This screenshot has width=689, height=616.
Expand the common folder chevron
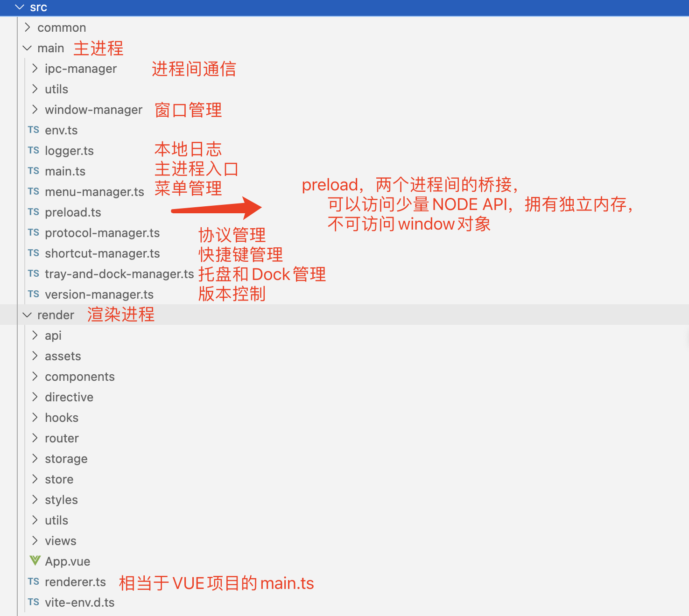(28, 28)
